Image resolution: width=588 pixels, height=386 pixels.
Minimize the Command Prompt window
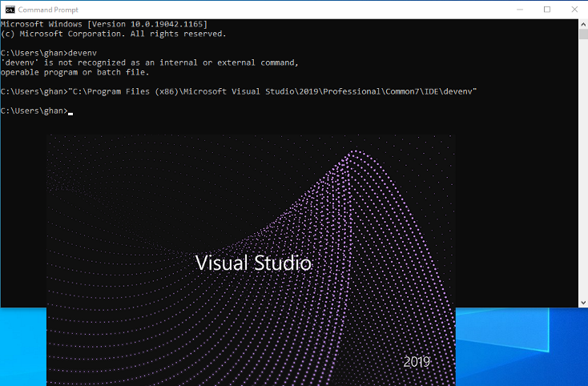tap(520, 10)
